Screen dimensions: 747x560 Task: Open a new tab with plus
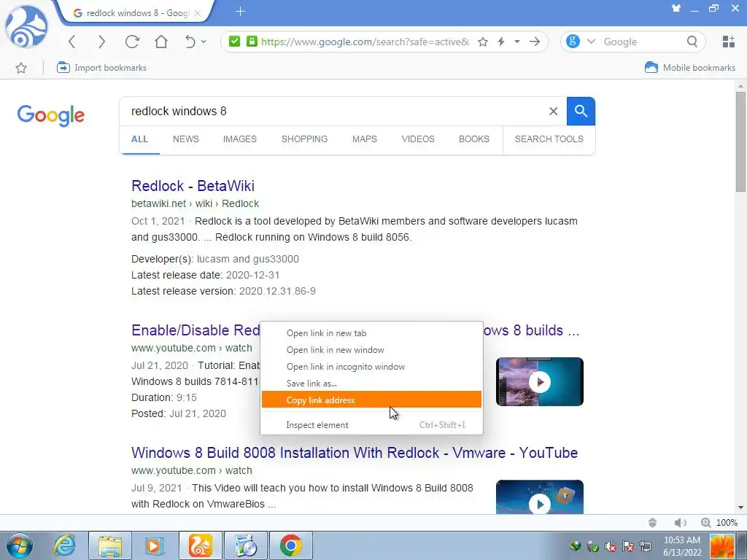(x=241, y=12)
